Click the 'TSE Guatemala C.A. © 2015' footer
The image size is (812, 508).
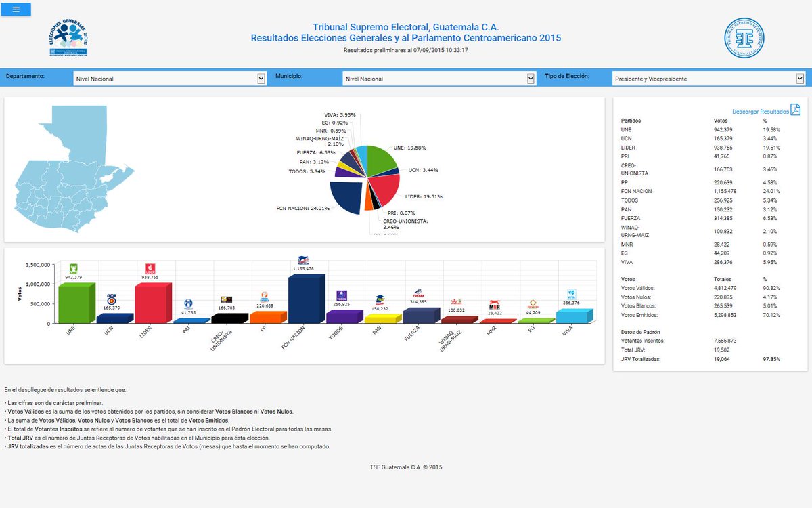(x=406, y=467)
